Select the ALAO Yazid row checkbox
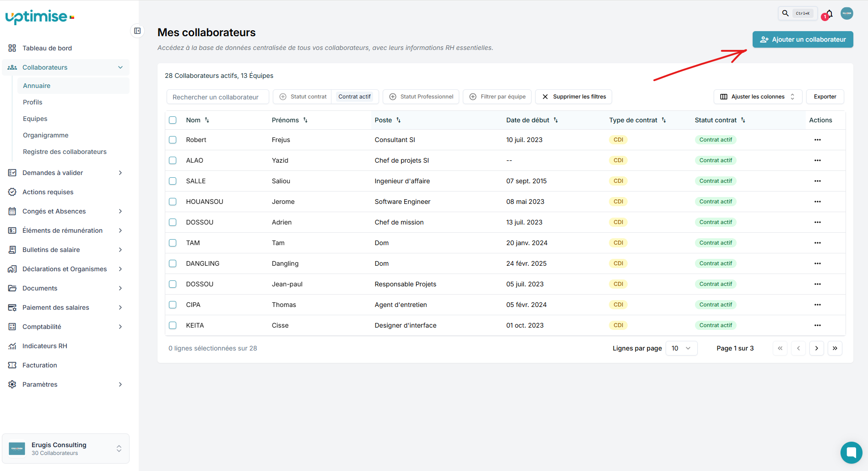Image resolution: width=868 pixels, height=471 pixels. tap(173, 160)
